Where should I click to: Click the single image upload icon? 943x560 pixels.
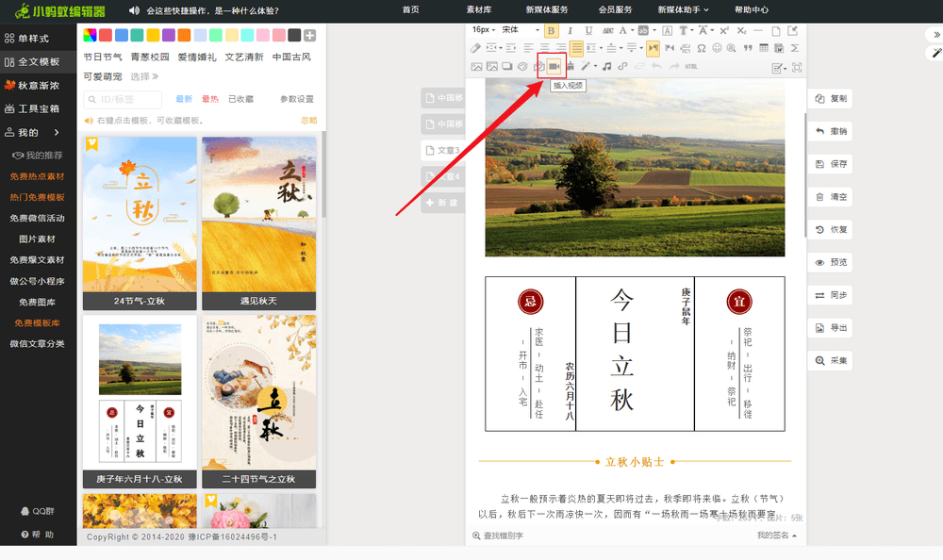[476, 66]
